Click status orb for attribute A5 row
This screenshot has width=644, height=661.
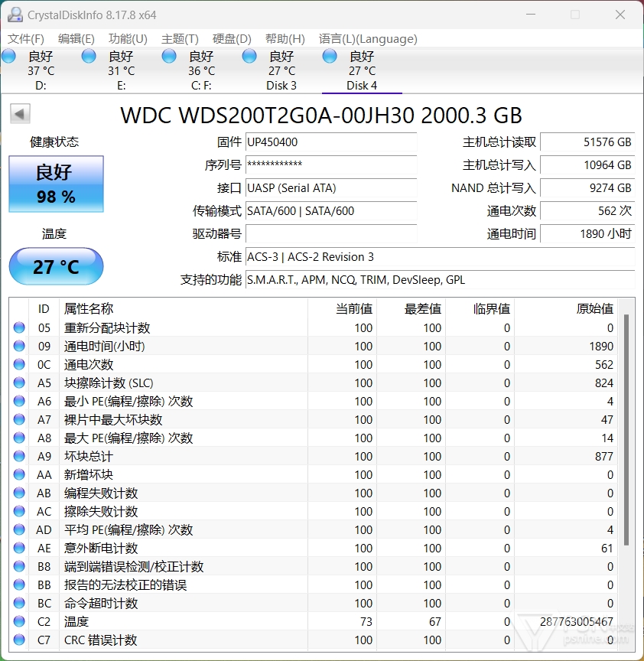pyautogui.click(x=19, y=383)
